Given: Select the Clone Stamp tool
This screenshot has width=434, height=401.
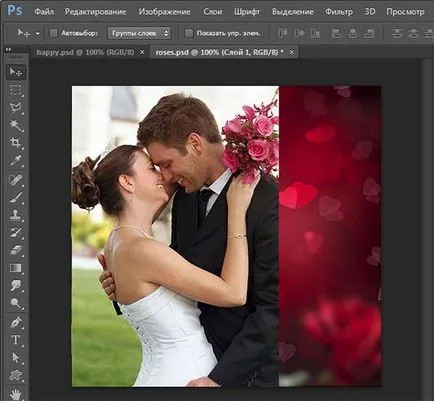Looking at the screenshot, I should (16, 215).
